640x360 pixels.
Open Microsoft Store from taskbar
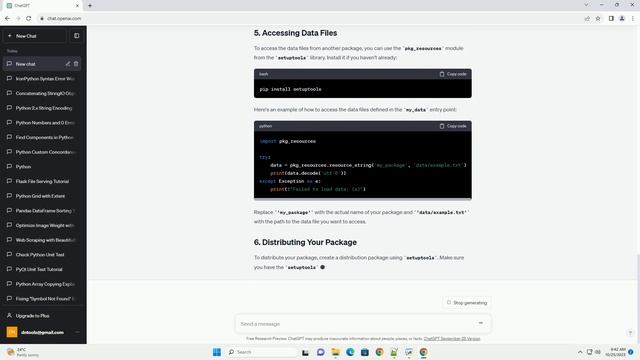(x=364, y=352)
